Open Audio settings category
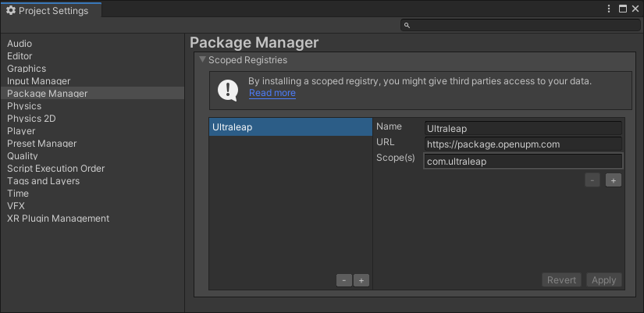 pos(20,44)
